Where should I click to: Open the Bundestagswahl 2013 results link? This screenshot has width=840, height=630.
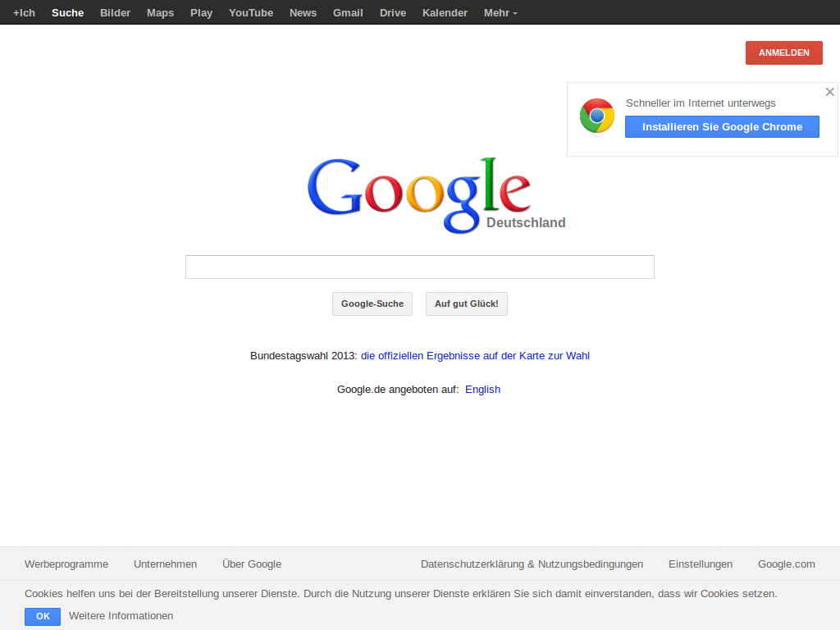click(x=476, y=355)
